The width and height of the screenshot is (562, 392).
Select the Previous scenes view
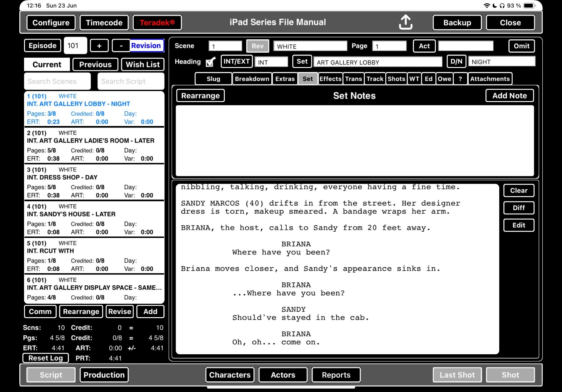(95, 65)
